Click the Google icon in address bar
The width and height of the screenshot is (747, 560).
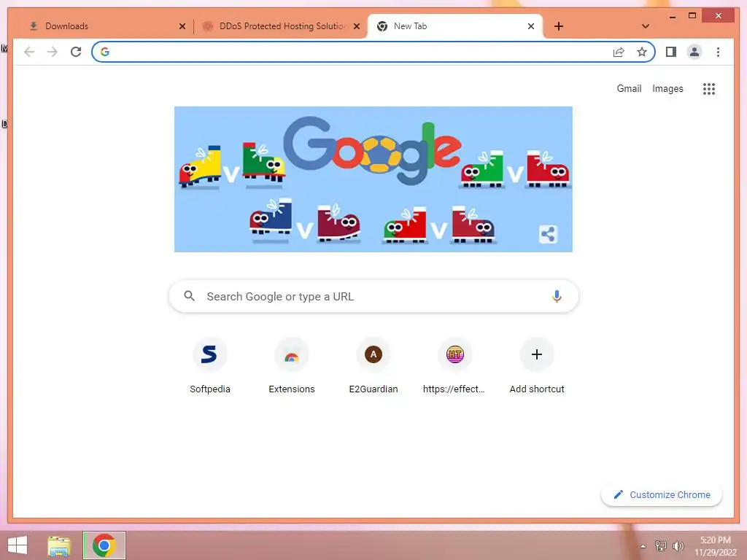(x=105, y=52)
